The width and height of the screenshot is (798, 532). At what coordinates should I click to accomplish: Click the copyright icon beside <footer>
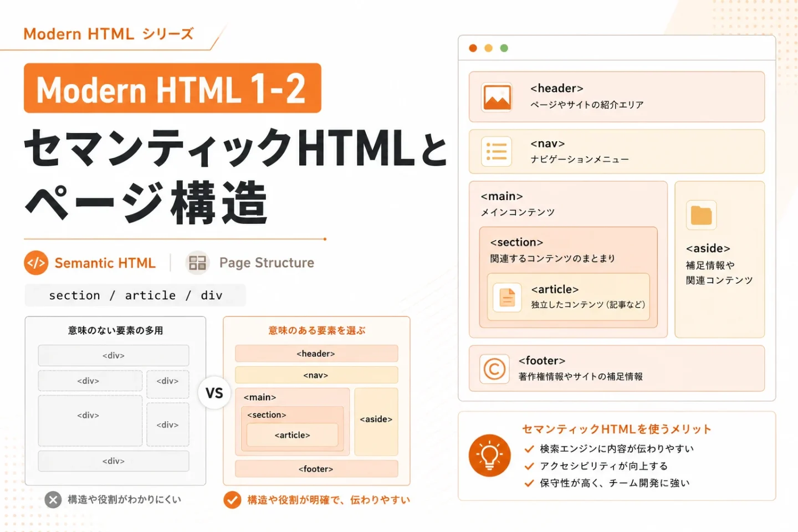[494, 369]
